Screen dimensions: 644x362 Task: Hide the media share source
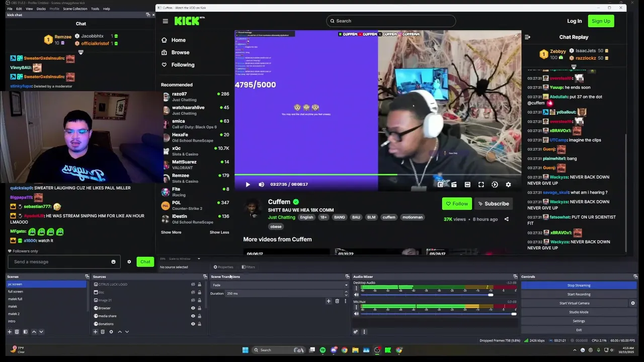[193, 316]
